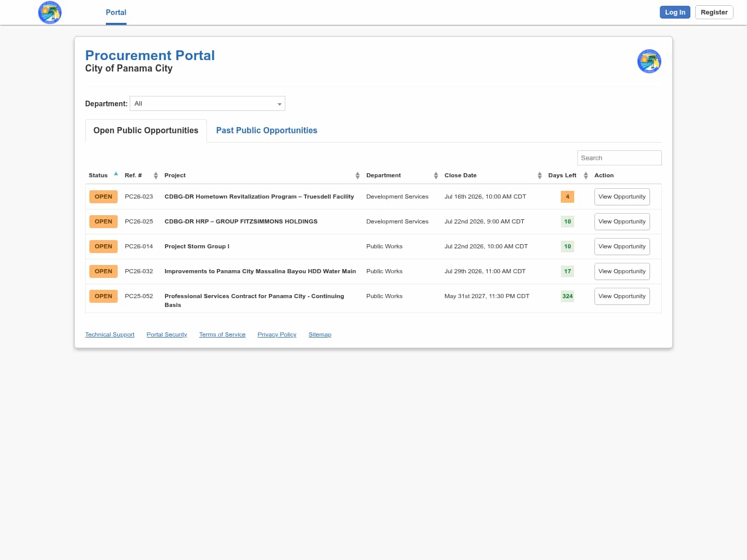
Task: Switch to Past Public Opportunities tab
Action: click(x=267, y=131)
